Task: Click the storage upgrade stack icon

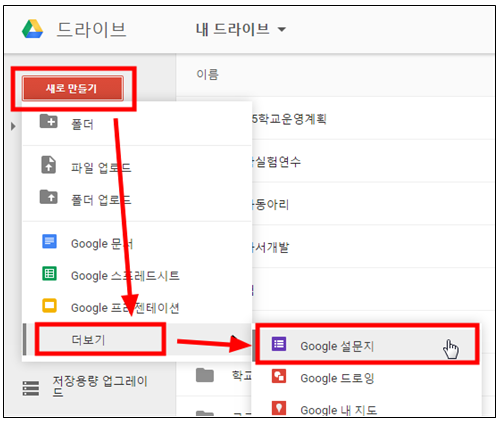Action: point(31,388)
